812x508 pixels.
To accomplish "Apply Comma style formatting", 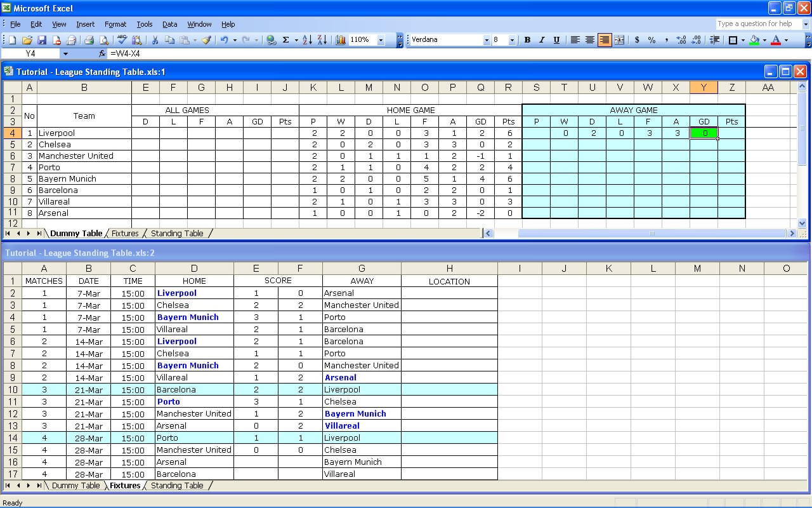I will pyautogui.click(x=666, y=40).
